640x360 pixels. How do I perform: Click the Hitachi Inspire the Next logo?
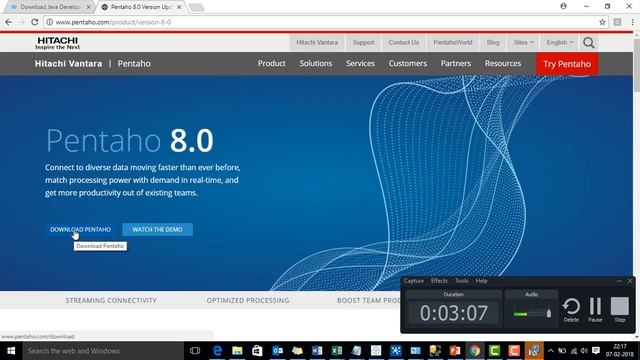click(58, 43)
